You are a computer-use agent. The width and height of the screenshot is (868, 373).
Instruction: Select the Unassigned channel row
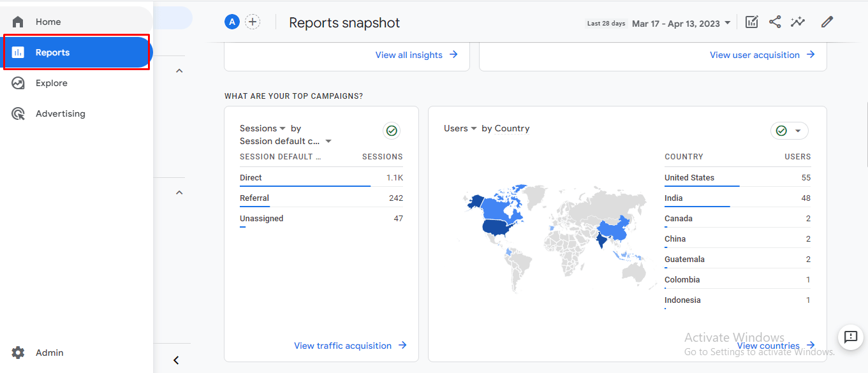321,219
